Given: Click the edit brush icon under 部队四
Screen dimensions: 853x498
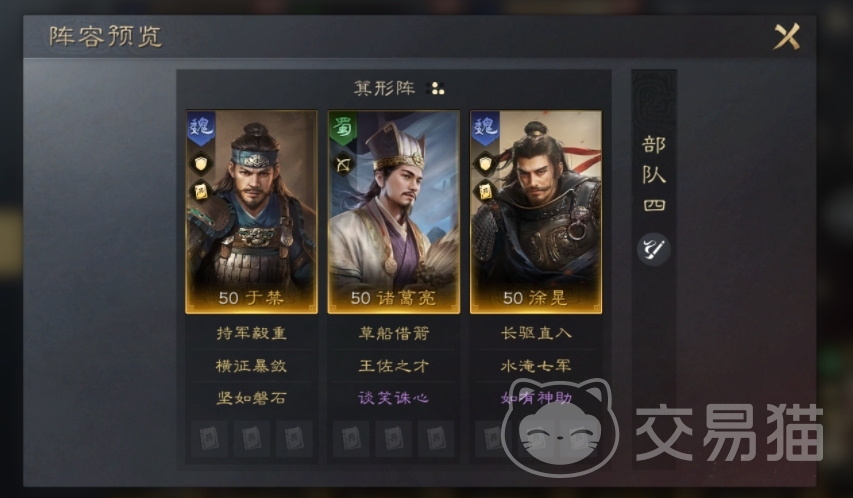Looking at the screenshot, I should (x=653, y=249).
